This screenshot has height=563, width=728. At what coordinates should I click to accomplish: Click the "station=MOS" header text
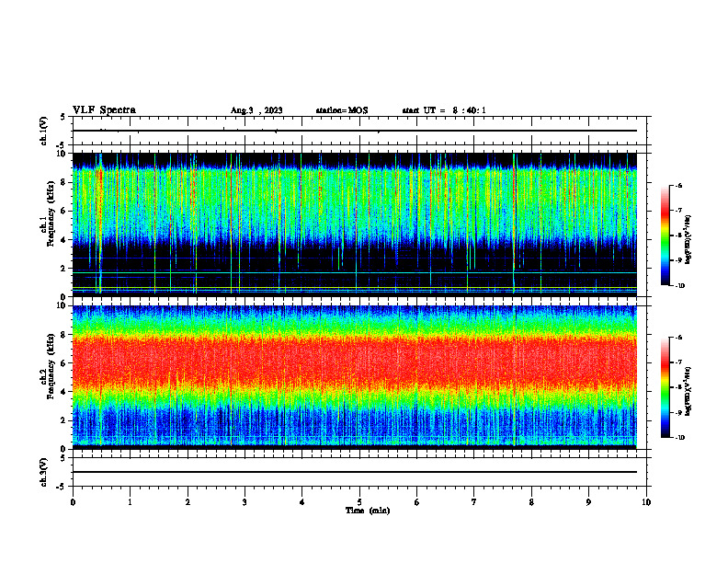[x=342, y=110]
